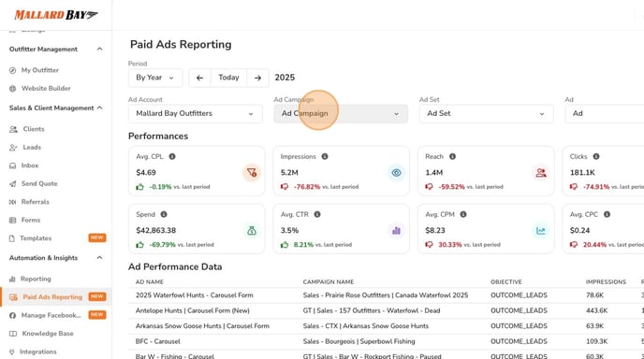Select 'Antelope Hunts | Carousel Form (New)' row
This screenshot has width=644, height=359.
click(386, 311)
